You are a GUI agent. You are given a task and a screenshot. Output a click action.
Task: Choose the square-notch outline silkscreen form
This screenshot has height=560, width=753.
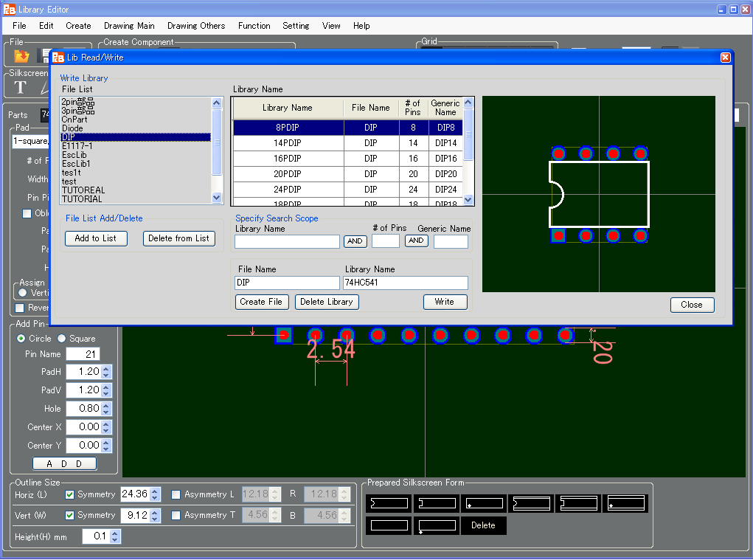click(x=437, y=503)
